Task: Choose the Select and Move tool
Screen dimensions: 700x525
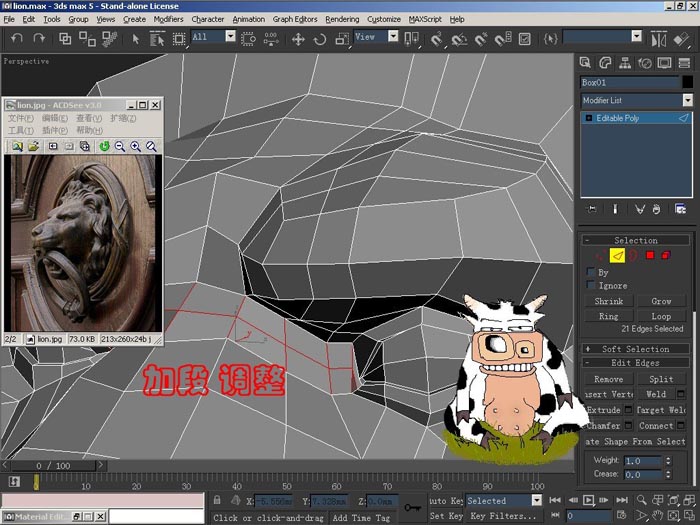Action: pos(298,39)
